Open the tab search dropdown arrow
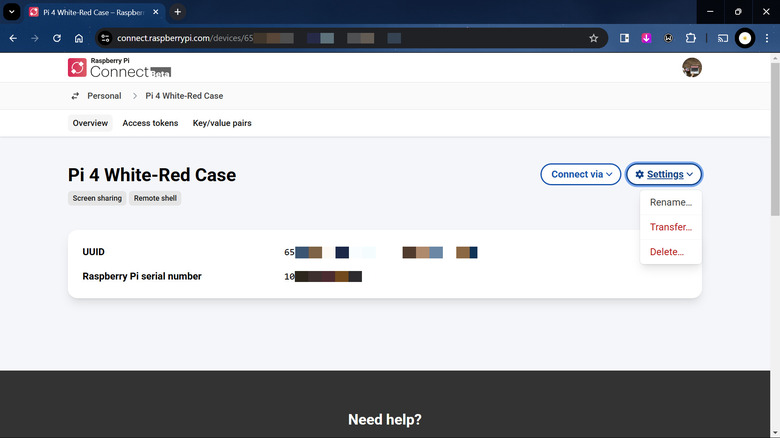Viewport: 780px width, 438px height. pos(12,12)
